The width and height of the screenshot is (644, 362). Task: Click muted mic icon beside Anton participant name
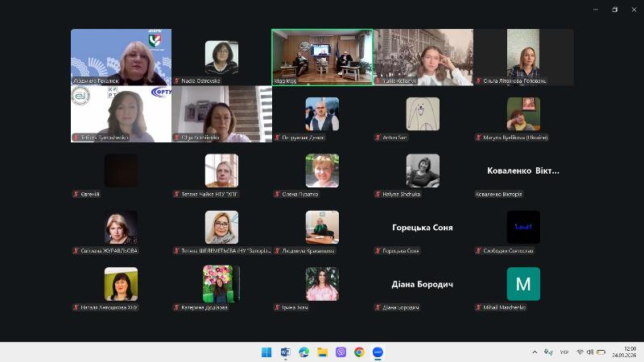378,138
